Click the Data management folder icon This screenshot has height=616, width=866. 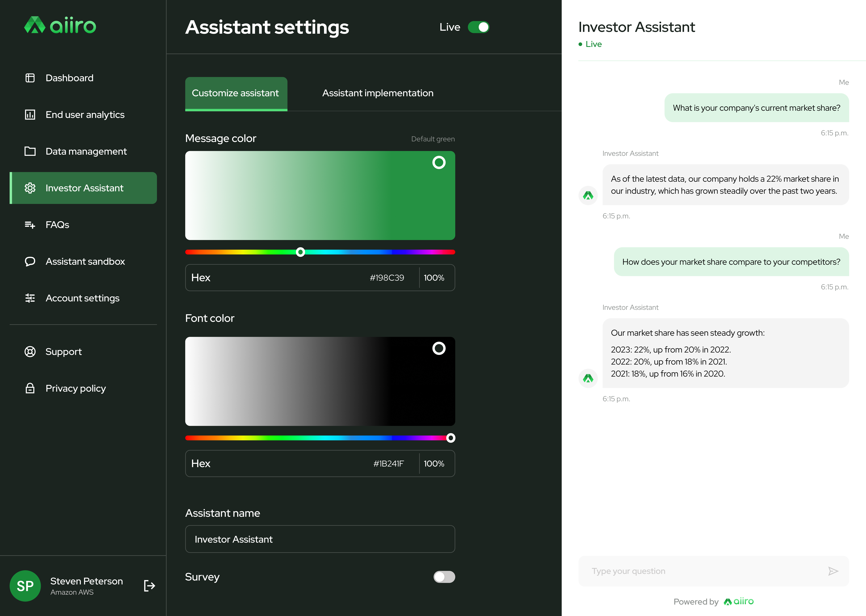30,151
